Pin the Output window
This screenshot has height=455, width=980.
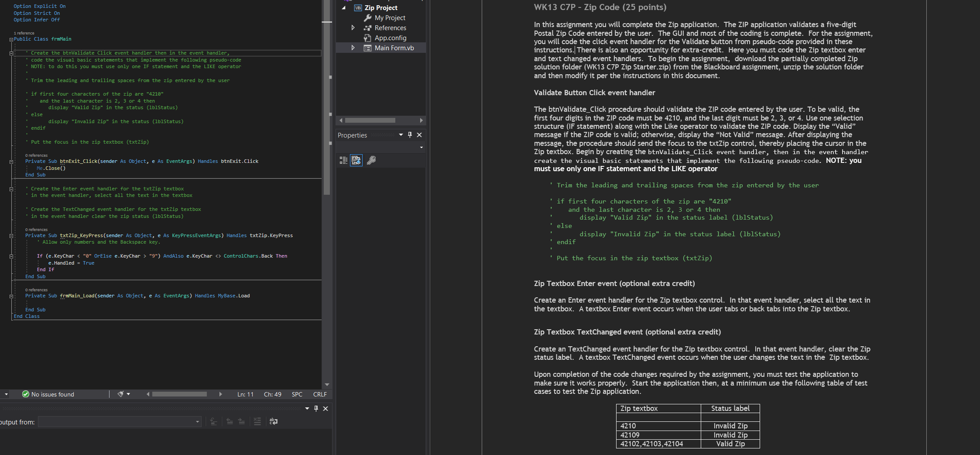[x=315, y=409]
